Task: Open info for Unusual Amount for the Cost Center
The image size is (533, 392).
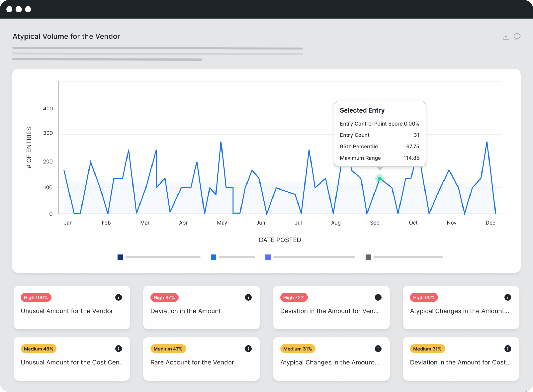Action: coord(119,349)
